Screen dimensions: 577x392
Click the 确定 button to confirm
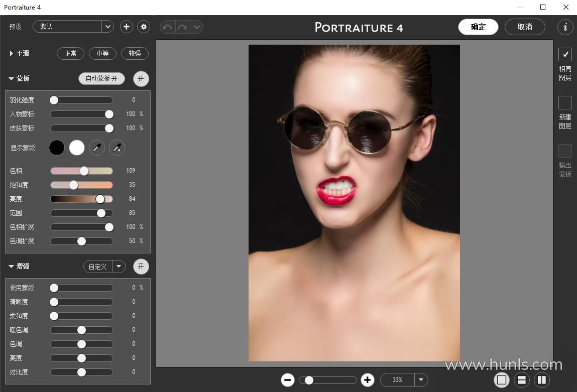click(x=478, y=27)
